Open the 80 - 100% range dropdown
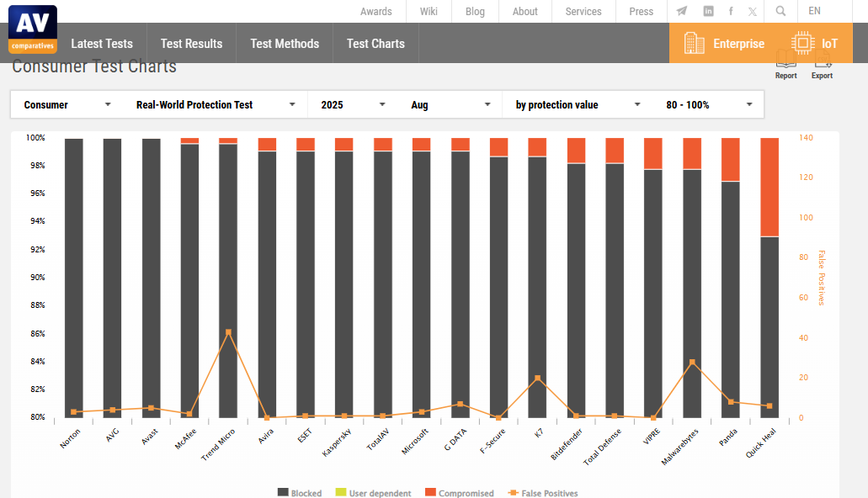868x498 pixels. [709, 104]
